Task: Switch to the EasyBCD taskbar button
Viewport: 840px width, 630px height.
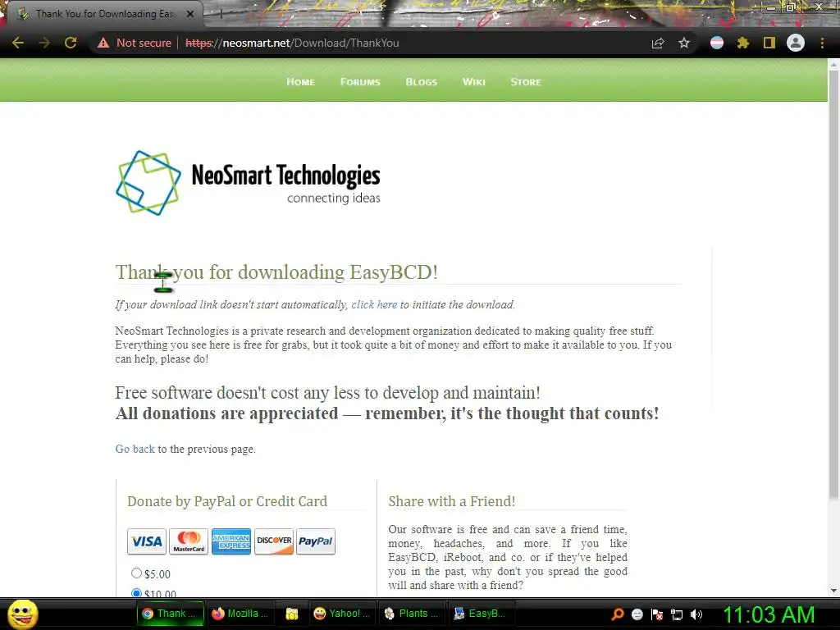Action: tap(481, 614)
